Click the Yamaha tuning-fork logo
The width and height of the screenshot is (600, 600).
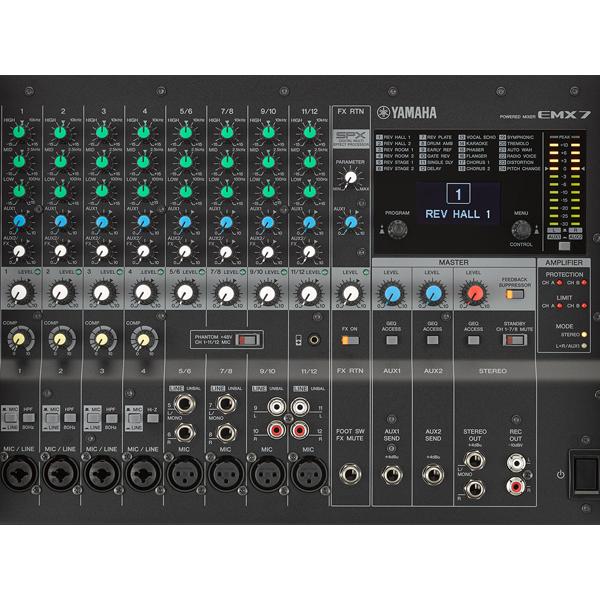point(383,112)
